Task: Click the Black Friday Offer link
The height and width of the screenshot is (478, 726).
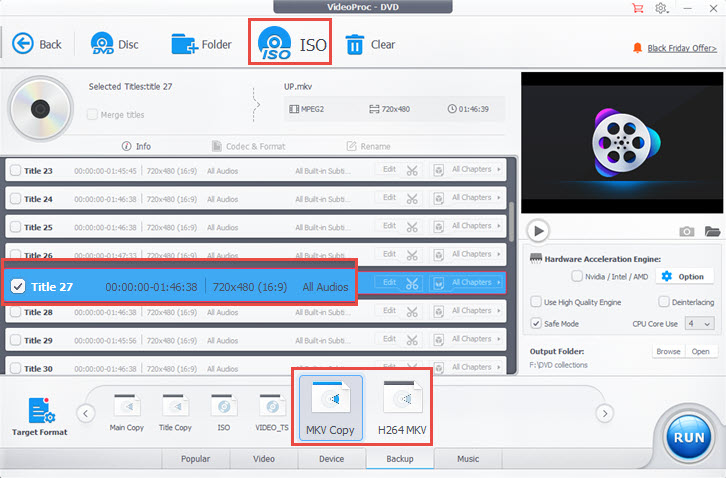Action: coord(682,48)
